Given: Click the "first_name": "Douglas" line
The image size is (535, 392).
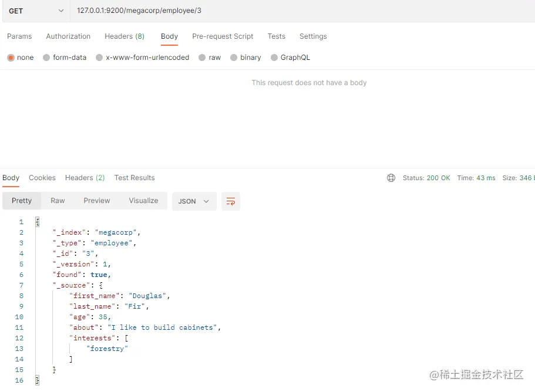Looking at the screenshot, I should (x=119, y=296).
